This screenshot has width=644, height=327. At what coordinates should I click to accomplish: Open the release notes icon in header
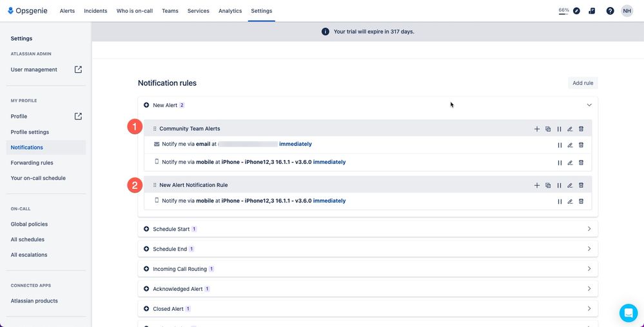click(592, 11)
